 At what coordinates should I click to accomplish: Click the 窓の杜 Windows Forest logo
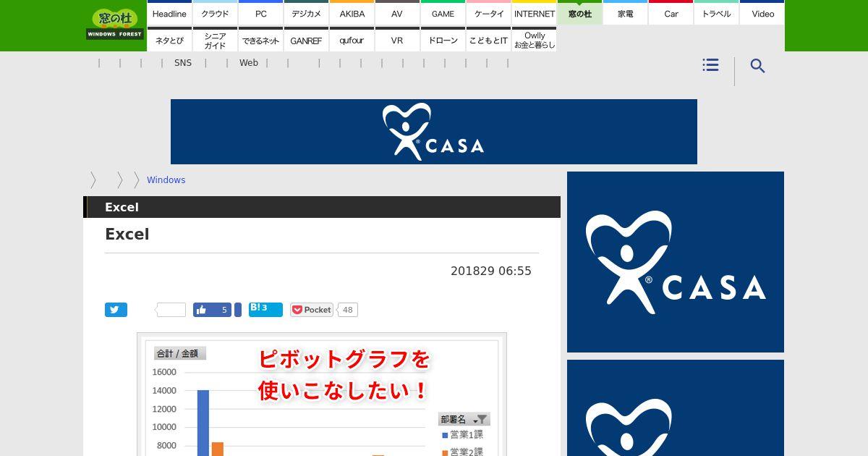(115, 24)
